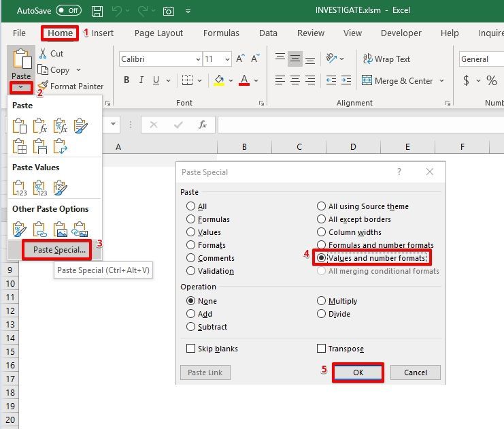Viewport: 504px width, 429px height.
Task: Click inside the formula bar input
Action: tap(360, 125)
